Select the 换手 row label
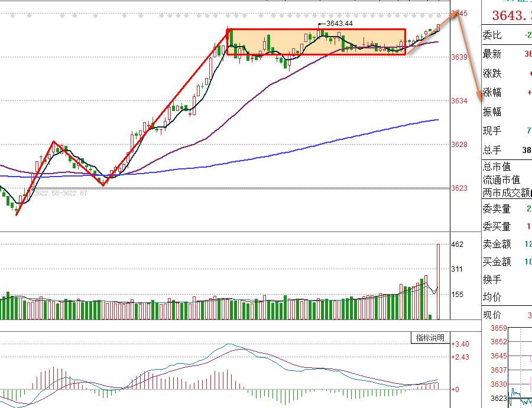 click(492, 279)
